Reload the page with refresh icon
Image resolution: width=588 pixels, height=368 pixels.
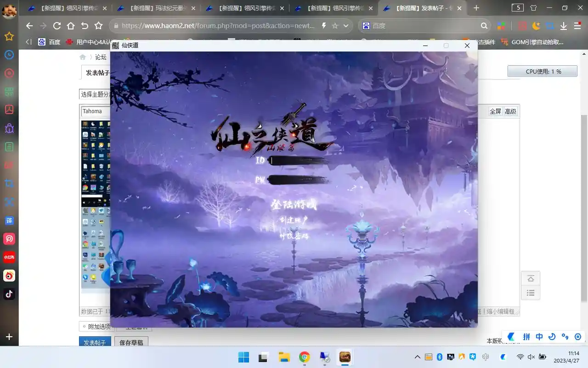tap(57, 26)
